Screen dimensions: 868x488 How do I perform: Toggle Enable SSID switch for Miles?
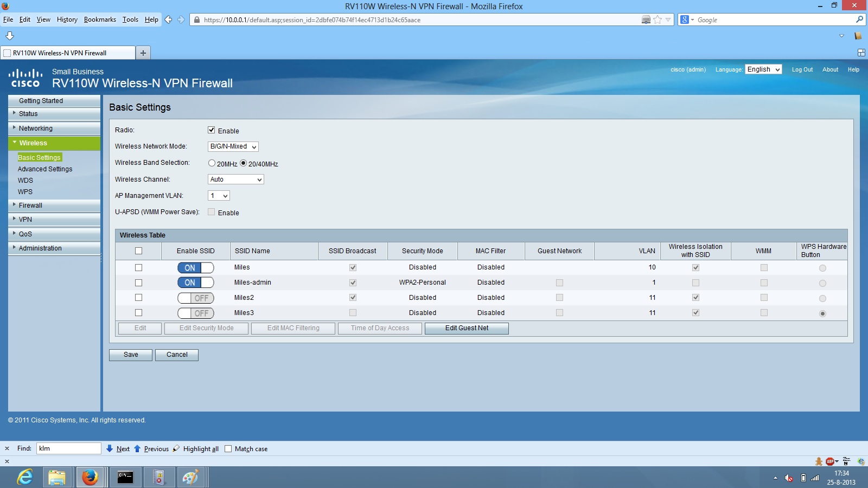pos(196,268)
